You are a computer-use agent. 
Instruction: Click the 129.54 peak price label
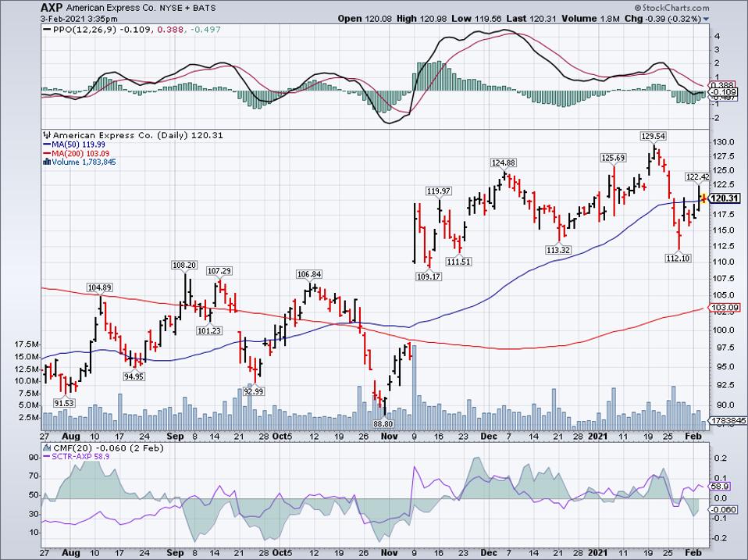coord(653,137)
